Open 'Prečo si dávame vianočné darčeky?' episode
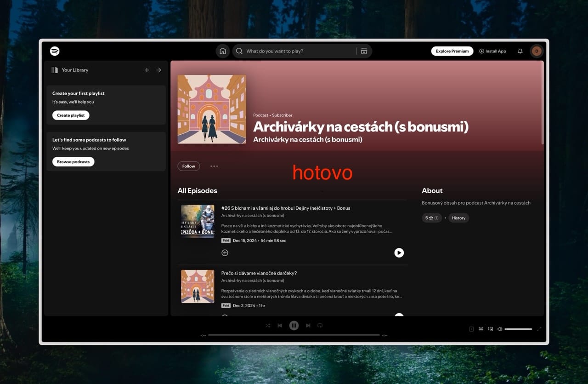 [x=259, y=273]
